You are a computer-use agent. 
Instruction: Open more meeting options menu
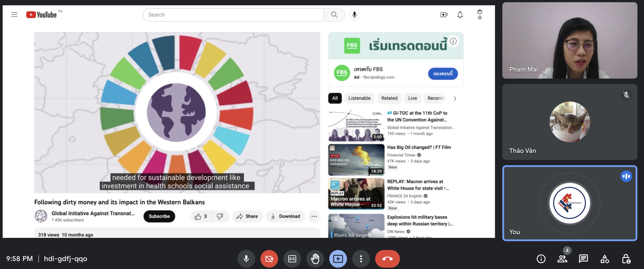point(361,258)
